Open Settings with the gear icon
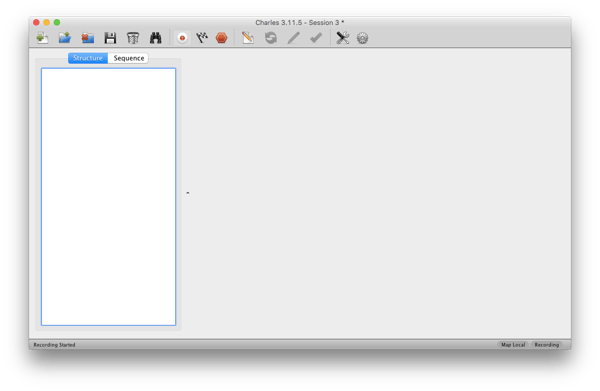This screenshot has height=391, width=600. point(362,38)
